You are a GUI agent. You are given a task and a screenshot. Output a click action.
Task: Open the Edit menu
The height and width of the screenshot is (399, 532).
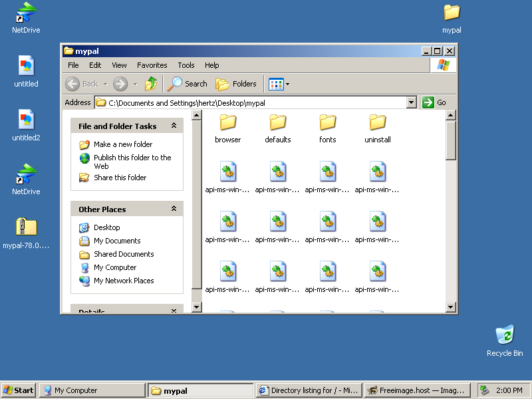tap(95, 65)
